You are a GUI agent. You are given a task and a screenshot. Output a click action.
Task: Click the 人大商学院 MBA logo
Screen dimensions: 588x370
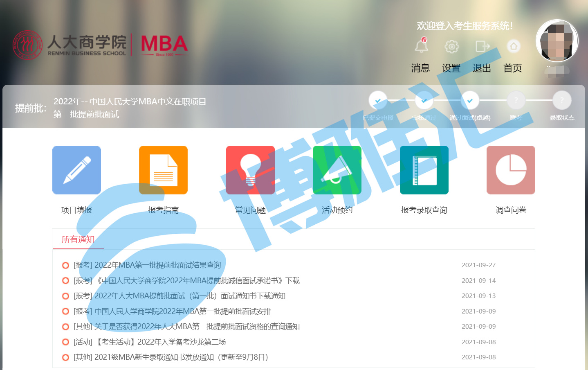pyautogui.click(x=100, y=45)
